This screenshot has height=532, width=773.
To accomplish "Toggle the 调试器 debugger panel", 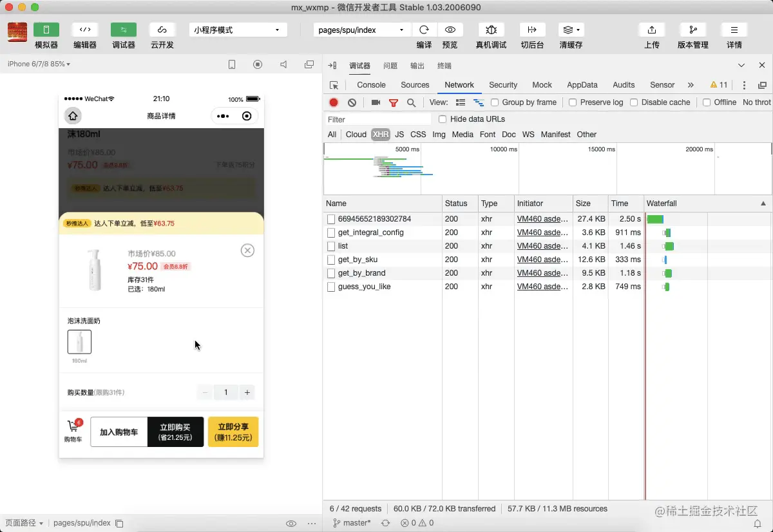I will [x=124, y=30].
